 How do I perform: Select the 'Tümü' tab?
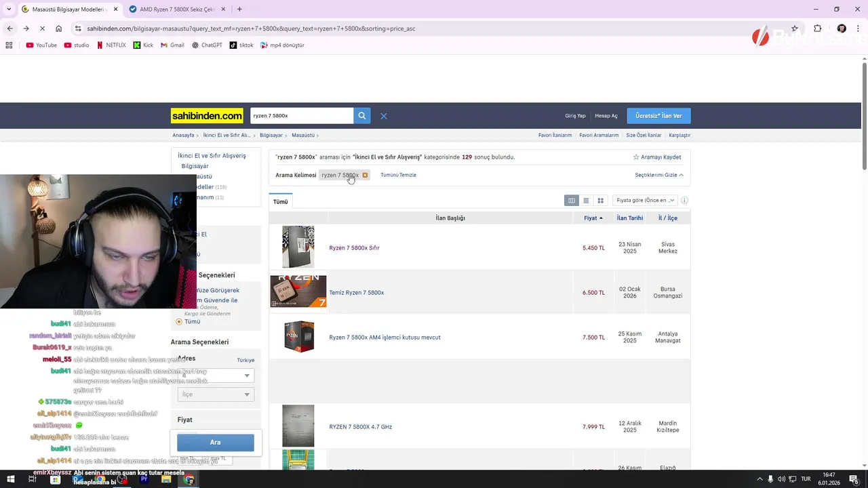coord(281,202)
